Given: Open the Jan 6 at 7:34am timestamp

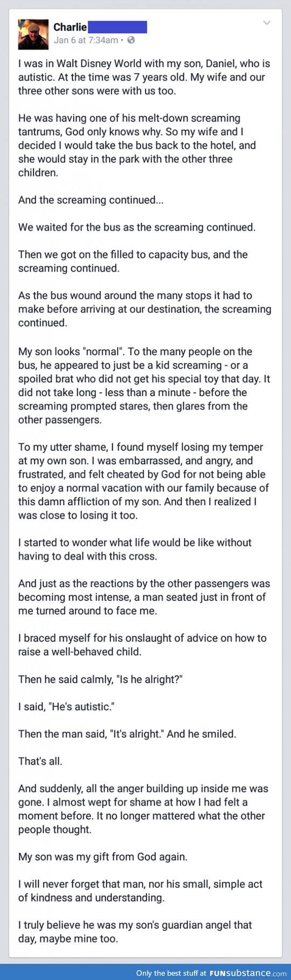Looking at the screenshot, I should pos(86,40).
